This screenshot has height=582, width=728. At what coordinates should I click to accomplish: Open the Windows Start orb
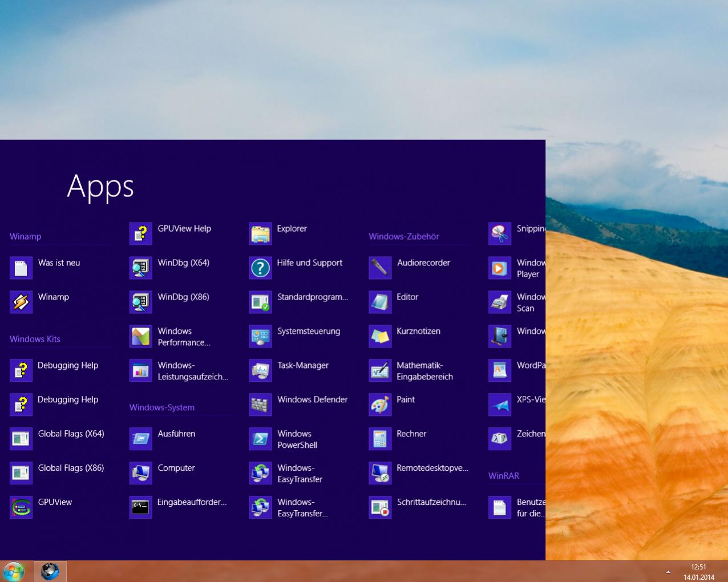[14, 571]
